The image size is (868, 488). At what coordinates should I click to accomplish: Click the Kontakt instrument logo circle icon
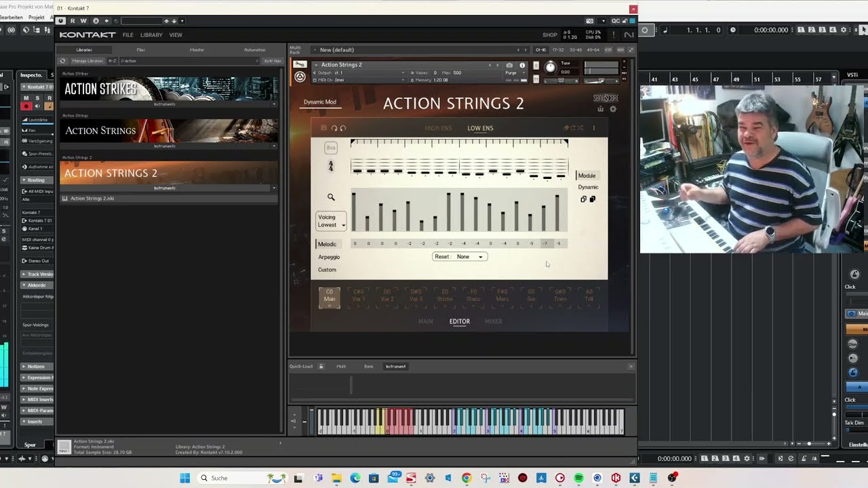pyautogui.click(x=300, y=77)
